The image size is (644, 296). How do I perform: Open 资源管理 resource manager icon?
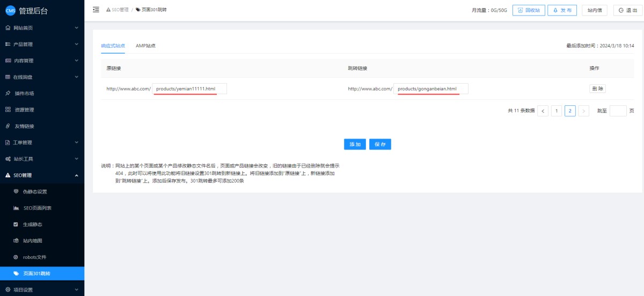click(8, 110)
